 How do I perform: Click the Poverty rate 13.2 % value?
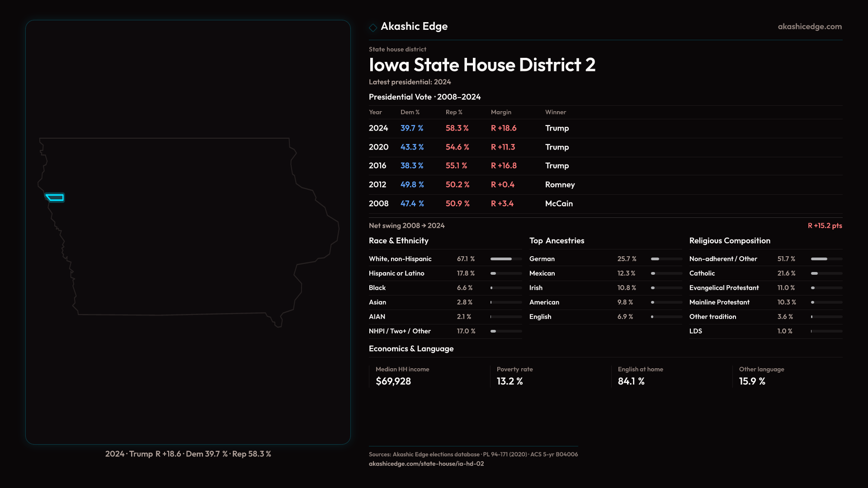coord(509,381)
